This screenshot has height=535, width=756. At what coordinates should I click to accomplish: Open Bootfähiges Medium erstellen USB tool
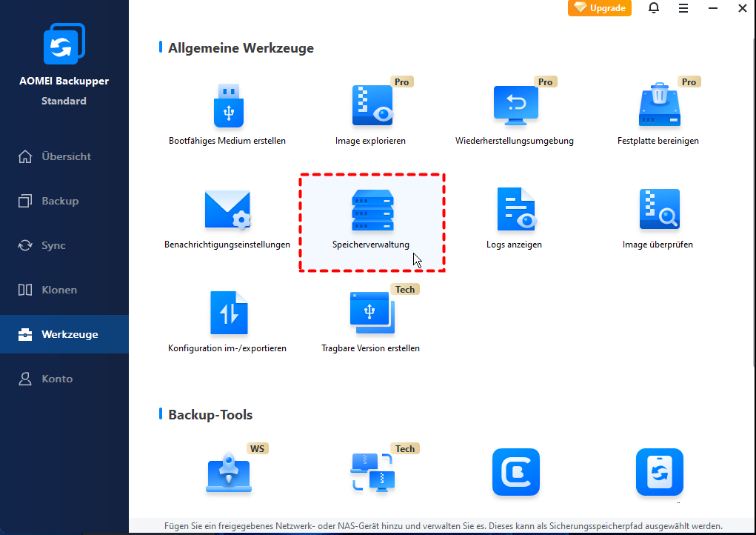229,106
